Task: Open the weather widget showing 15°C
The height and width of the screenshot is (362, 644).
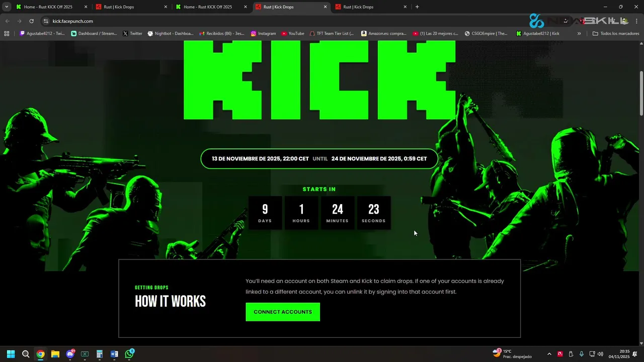Action: [x=512, y=354]
